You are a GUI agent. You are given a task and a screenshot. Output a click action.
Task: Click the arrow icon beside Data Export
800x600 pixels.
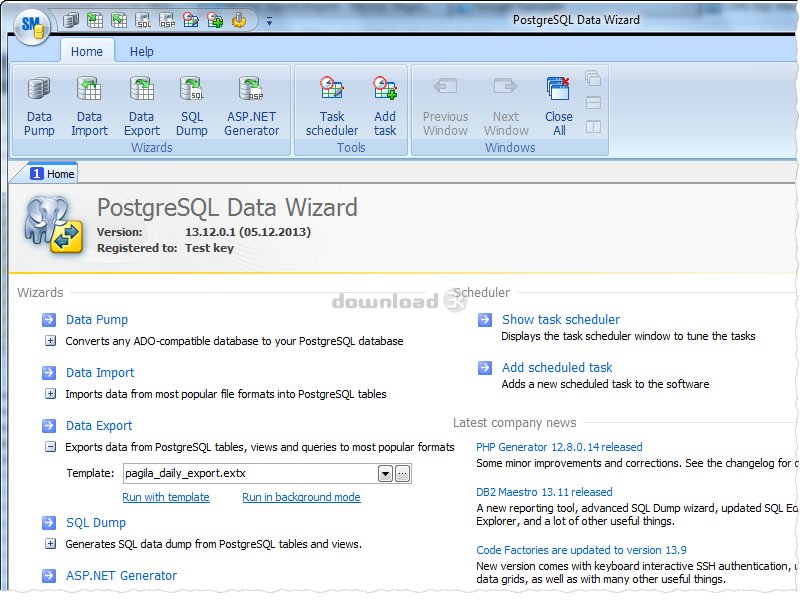(49, 426)
